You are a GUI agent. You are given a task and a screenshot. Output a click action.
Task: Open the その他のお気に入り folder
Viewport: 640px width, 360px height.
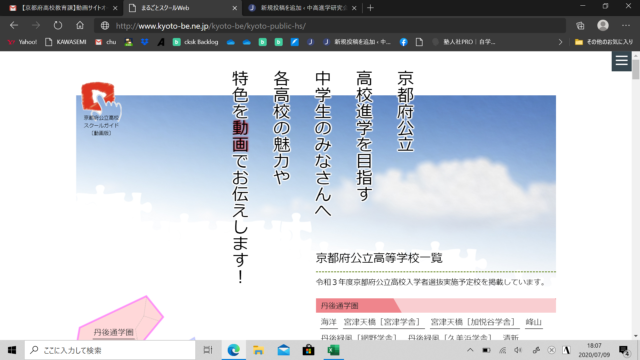604,42
